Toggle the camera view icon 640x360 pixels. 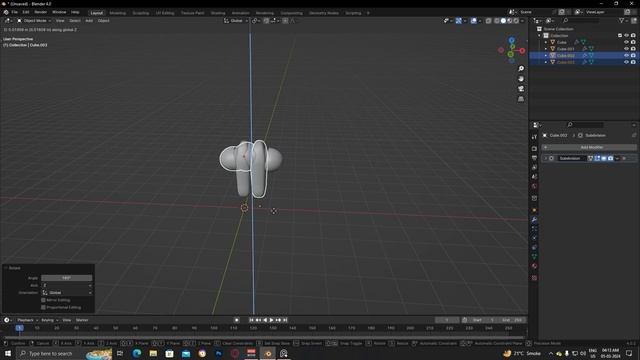521,89
